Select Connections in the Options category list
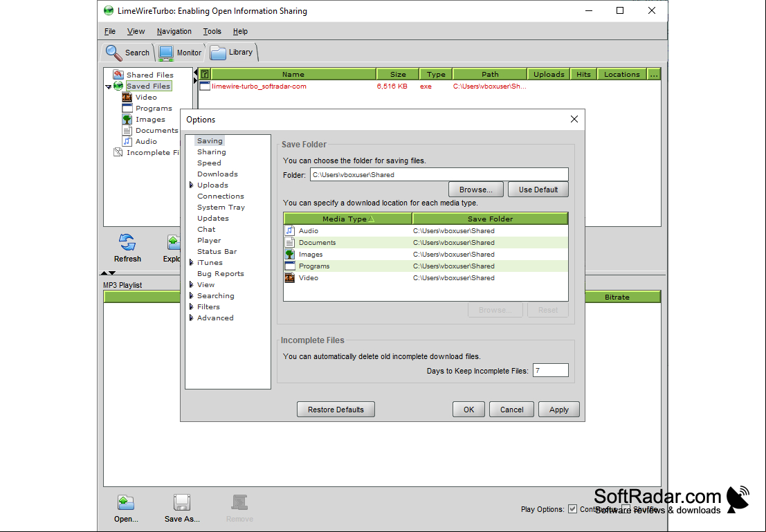The width and height of the screenshot is (766, 532). pos(220,196)
